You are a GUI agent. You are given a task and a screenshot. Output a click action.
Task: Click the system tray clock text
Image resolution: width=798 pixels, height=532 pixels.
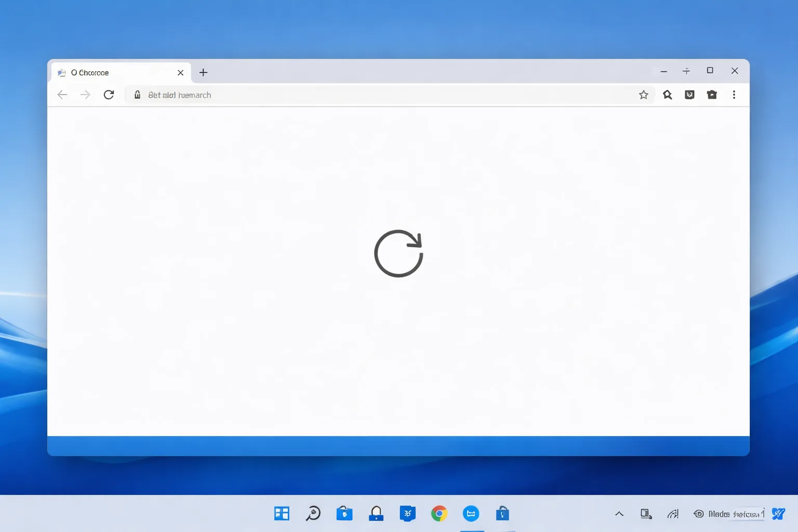click(x=736, y=514)
